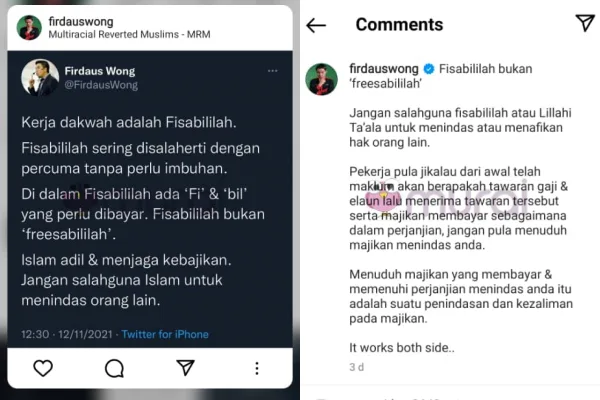
Task: Open firdauswong profile picture in post header
Action: (29, 28)
